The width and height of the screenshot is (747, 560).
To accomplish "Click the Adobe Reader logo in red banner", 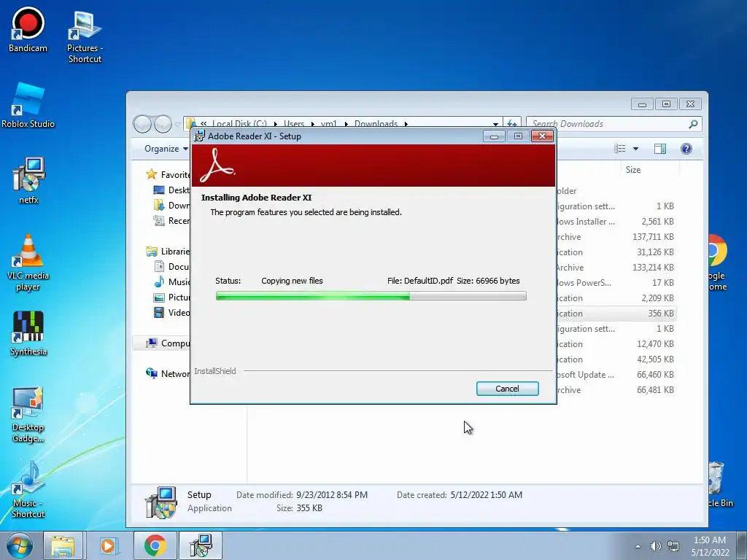I will pyautogui.click(x=217, y=166).
